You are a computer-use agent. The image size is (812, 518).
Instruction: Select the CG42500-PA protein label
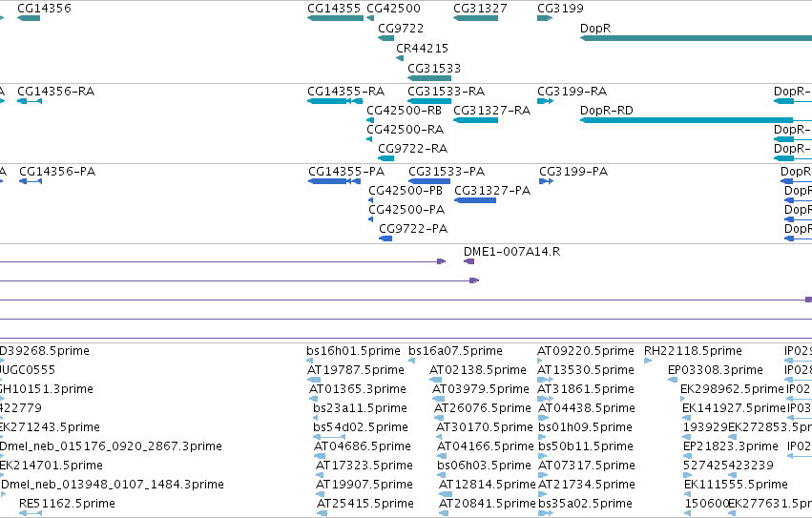(406, 210)
